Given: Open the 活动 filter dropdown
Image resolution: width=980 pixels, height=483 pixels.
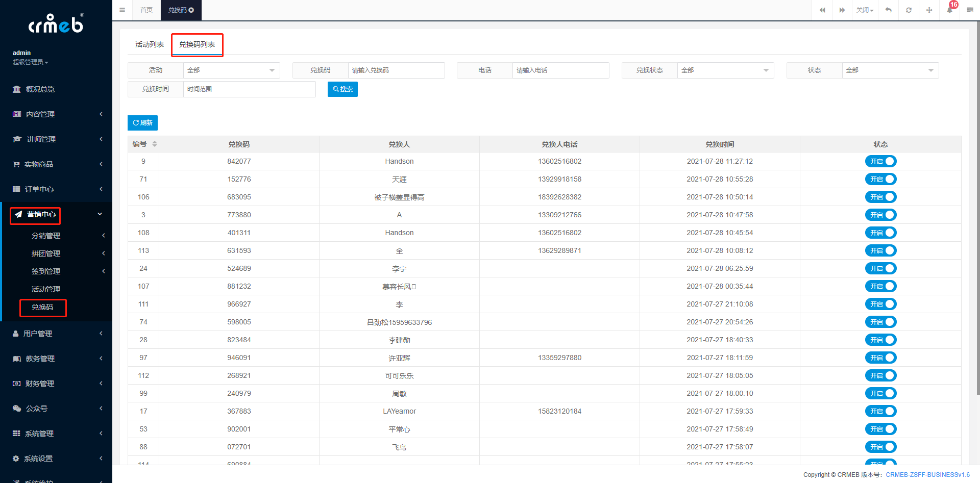Looking at the screenshot, I should (231, 70).
